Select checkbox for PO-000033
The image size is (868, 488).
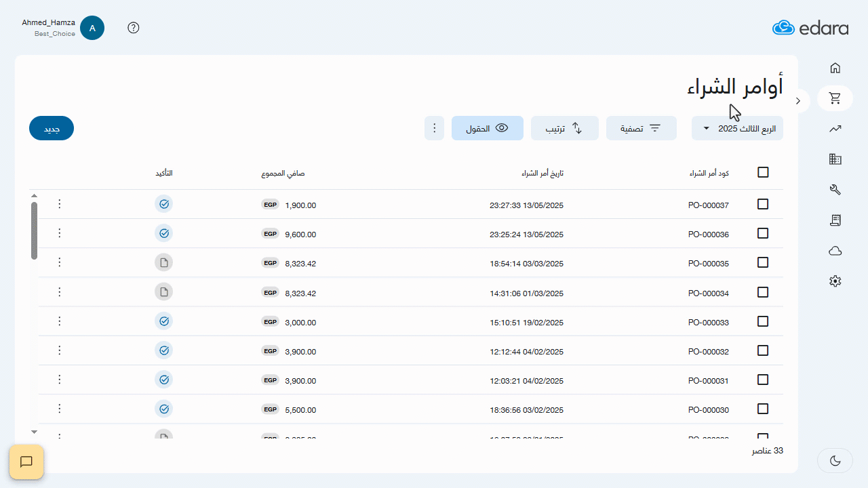point(763,321)
